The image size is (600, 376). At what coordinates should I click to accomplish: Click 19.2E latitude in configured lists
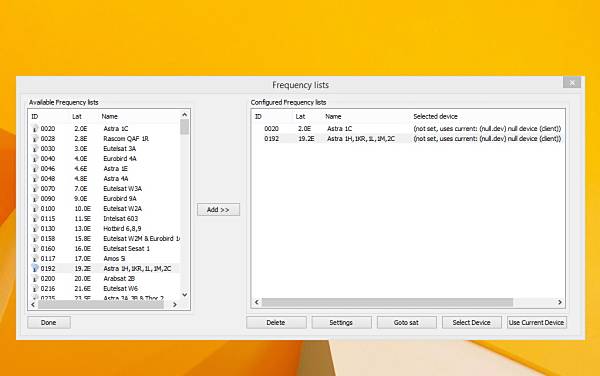(306, 138)
